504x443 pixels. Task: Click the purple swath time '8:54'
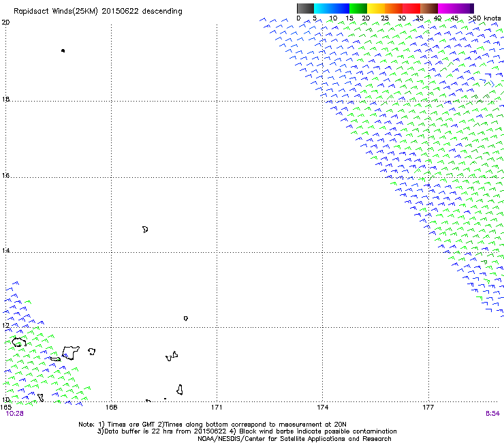coord(492,414)
